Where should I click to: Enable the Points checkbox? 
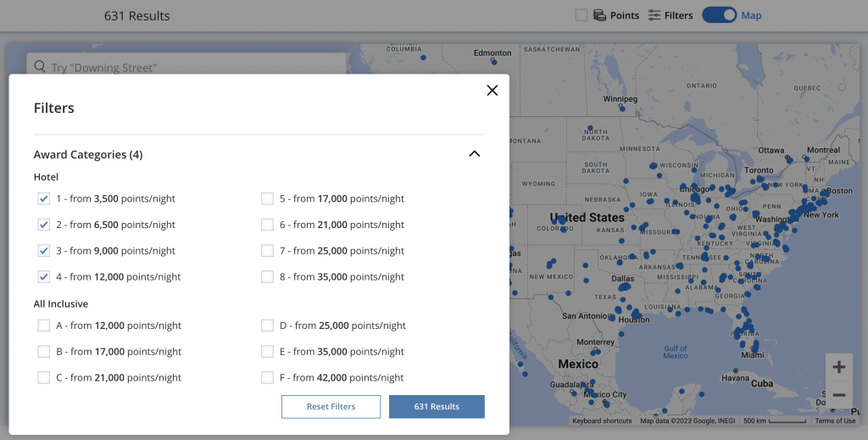[581, 15]
